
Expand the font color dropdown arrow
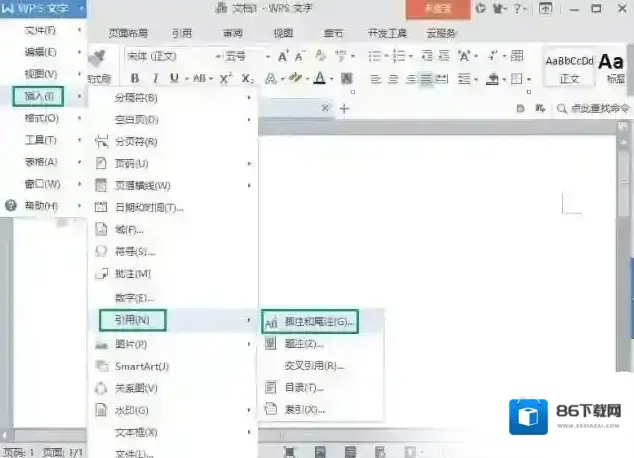(x=332, y=79)
